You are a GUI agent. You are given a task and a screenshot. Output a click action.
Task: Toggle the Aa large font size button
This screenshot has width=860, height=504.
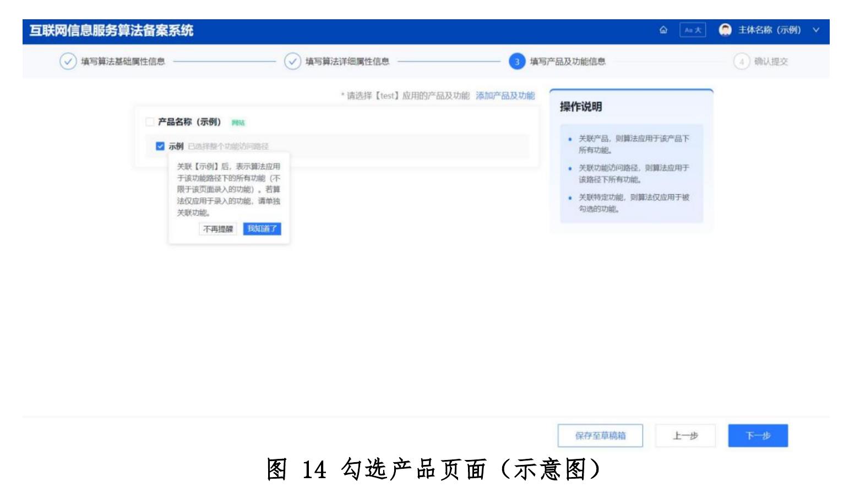[x=693, y=30]
